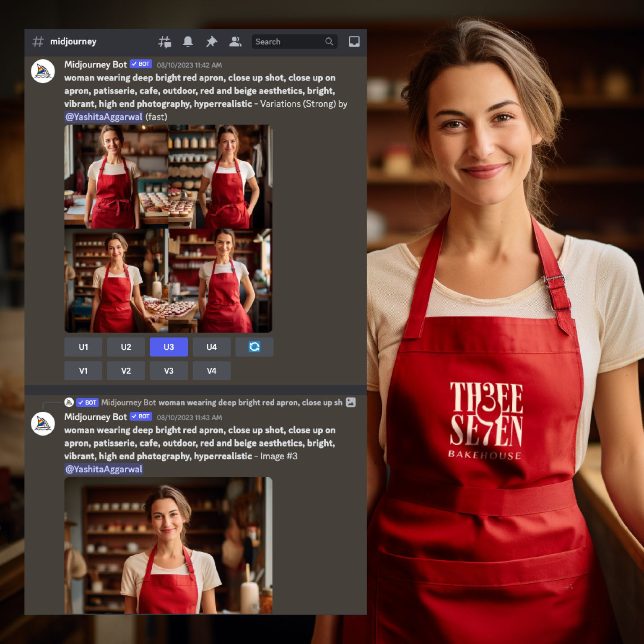The width and height of the screenshot is (644, 644).
Task: Click BOT badge on the 11:42 AM message
Action: coord(141,64)
